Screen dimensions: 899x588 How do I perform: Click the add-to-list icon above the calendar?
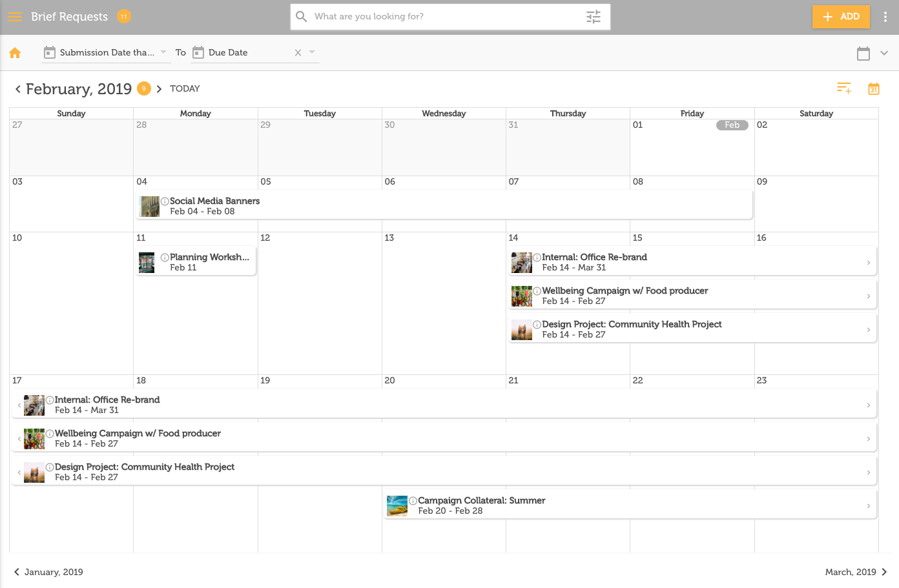click(844, 88)
